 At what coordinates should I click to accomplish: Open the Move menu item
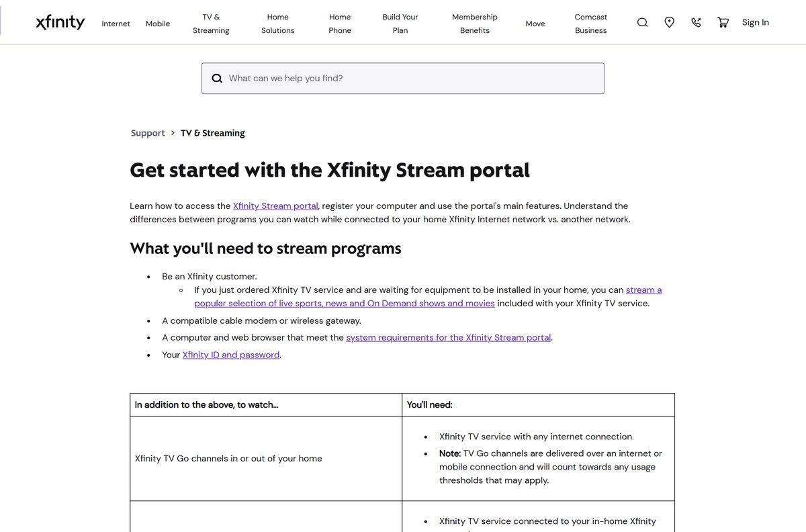(x=535, y=24)
